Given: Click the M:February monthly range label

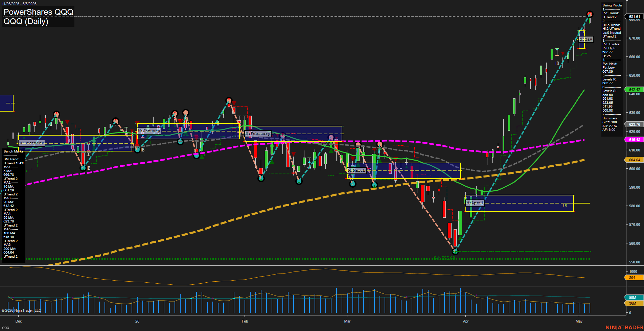Looking at the screenshot, I should (x=258, y=134).
